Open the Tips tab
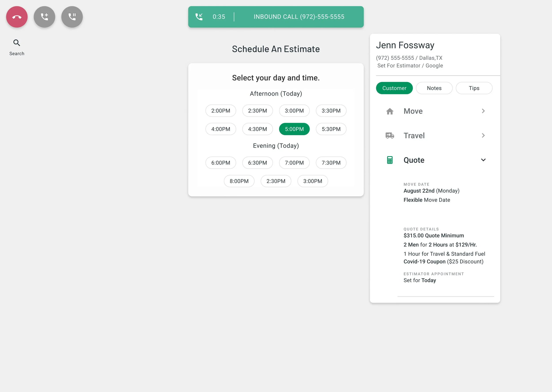552x392 pixels. [474, 88]
